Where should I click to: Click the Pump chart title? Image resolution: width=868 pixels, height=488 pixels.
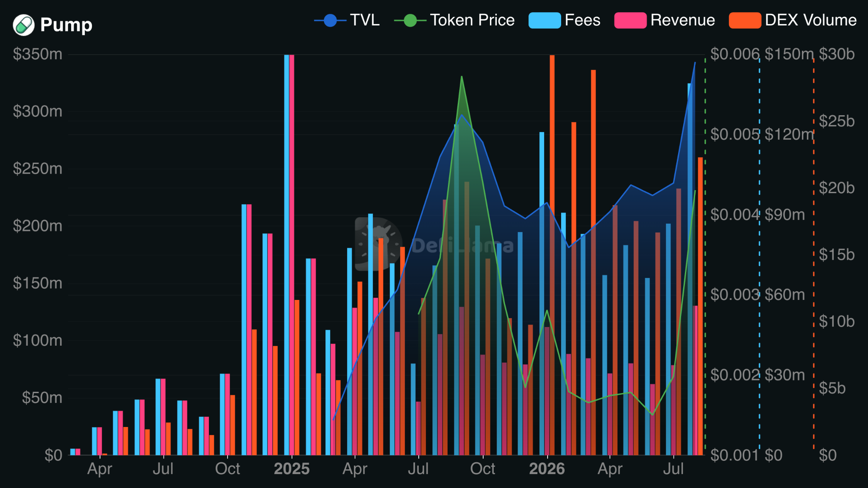[66, 25]
